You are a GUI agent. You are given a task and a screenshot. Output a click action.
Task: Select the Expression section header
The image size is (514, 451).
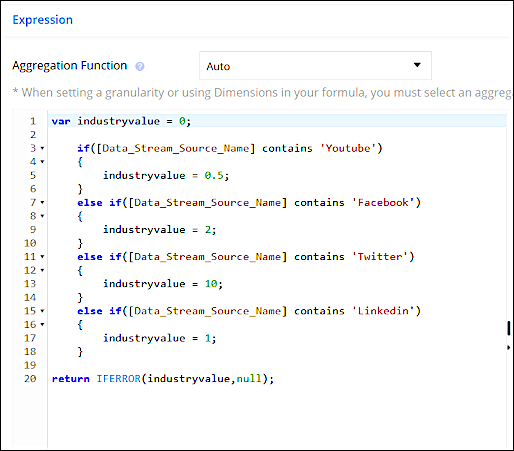tap(43, 20)
